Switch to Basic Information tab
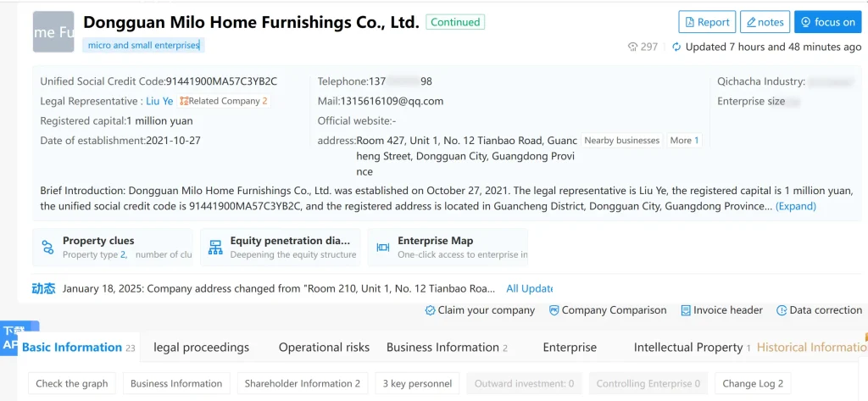Viewport: 868px width, 401px height. click(79, 348)
